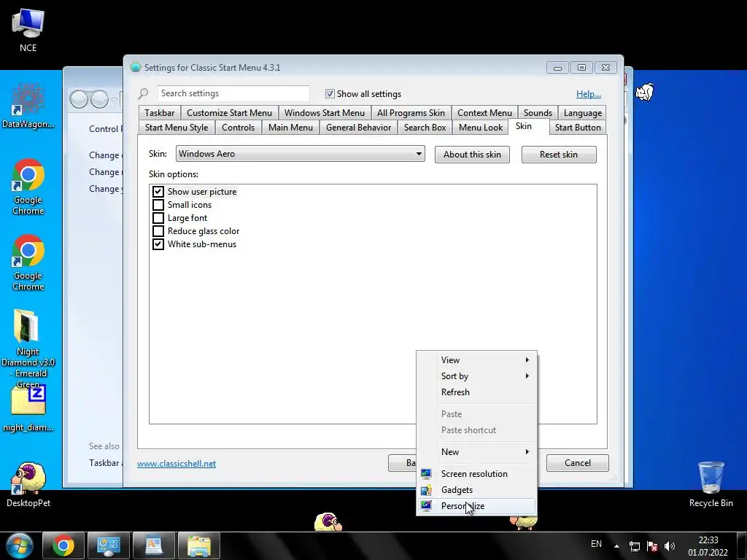Open the Help... link
The height and width of the screenshot is (560, 747).
click(589, 94)
